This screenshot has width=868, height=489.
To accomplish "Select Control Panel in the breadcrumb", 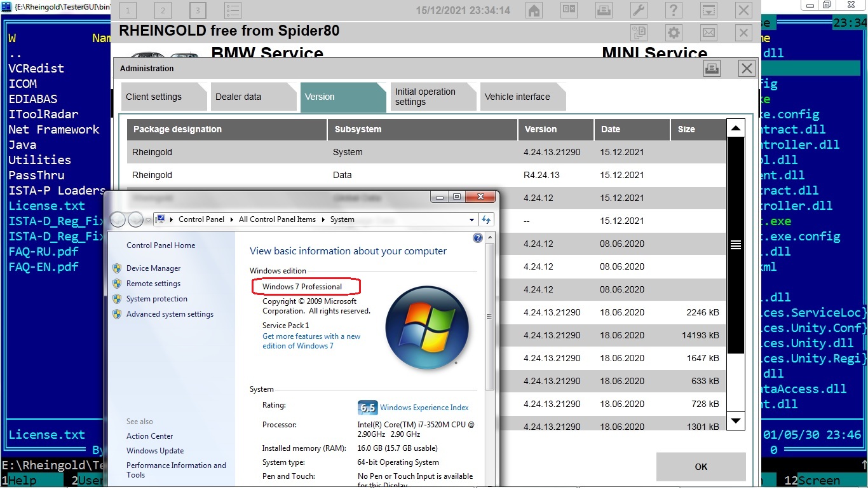I will (x=201, y=219).
